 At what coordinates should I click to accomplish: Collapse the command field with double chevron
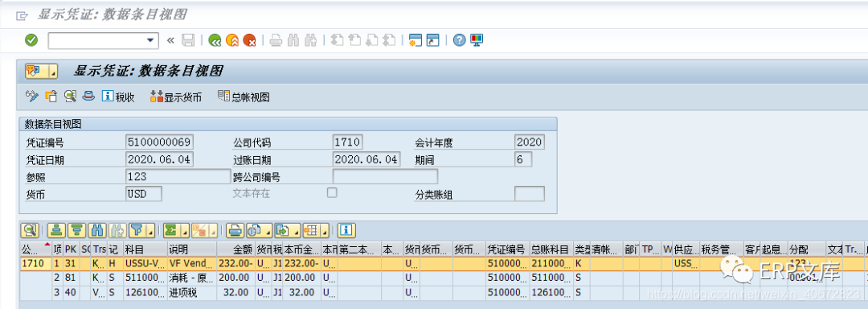170,40
